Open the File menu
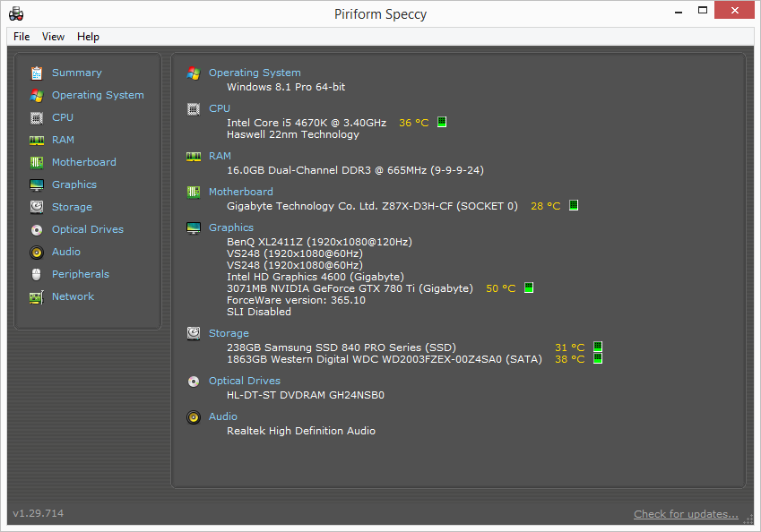The height and width of the screenshot is (532, 761). pyautogui.click(x=22, y=37)
